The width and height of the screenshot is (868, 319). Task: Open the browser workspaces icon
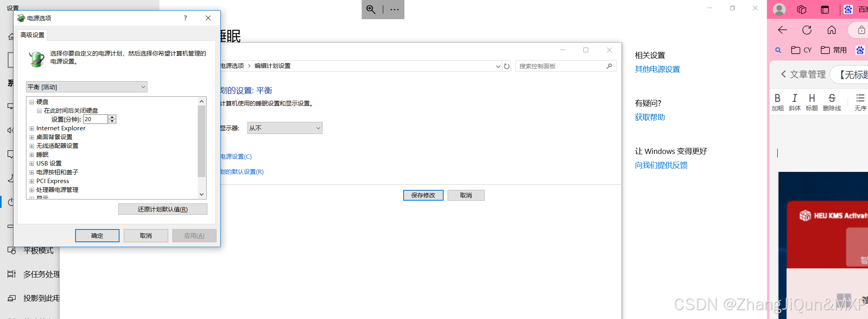[x=802, y=10]
